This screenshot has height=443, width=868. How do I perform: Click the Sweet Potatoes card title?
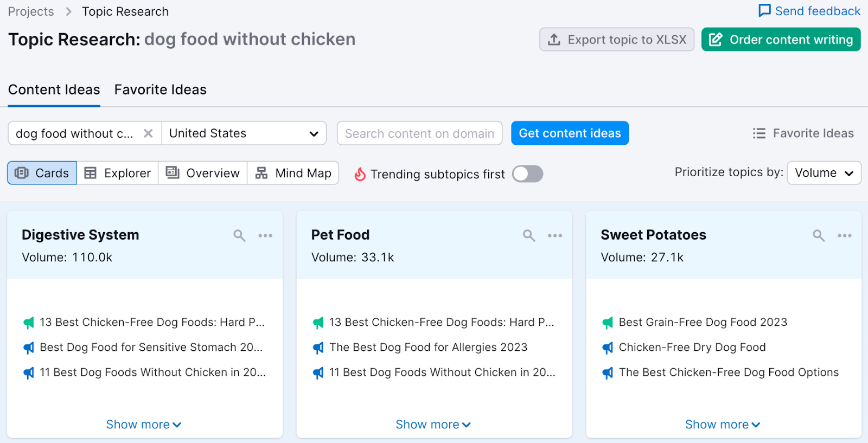pos(653,235)
